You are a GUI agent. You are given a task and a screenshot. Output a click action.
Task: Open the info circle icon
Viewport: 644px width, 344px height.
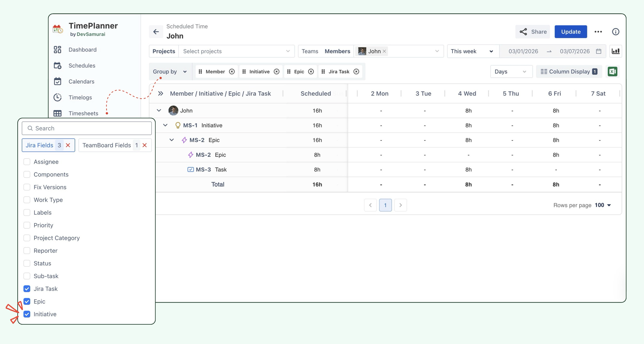point(616,32)
